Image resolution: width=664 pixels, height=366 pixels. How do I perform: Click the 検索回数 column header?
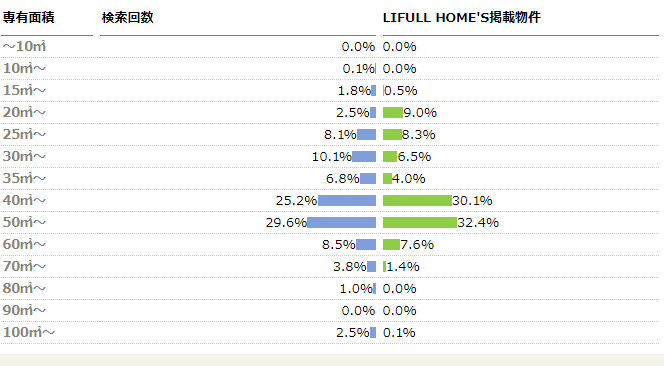click(x=127, y=17)
